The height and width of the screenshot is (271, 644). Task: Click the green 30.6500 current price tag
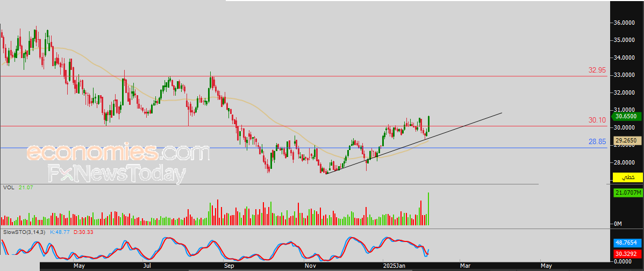pos(627,116)
